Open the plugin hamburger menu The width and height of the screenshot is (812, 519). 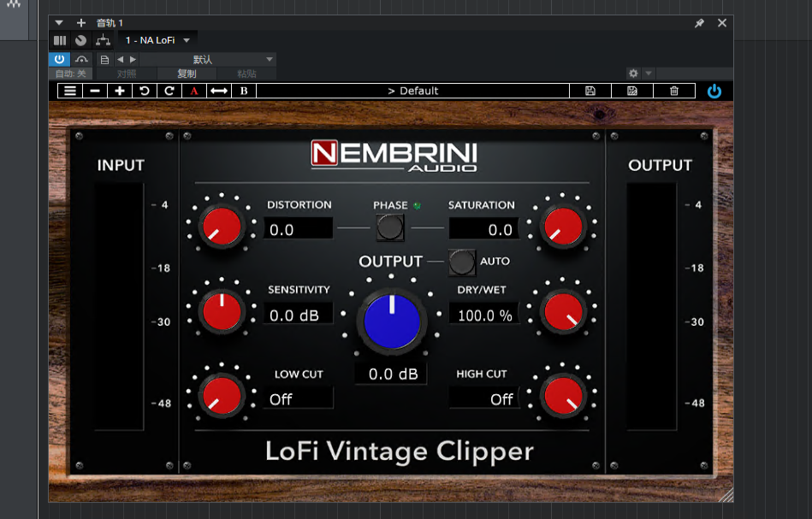[x=69, y=91]
